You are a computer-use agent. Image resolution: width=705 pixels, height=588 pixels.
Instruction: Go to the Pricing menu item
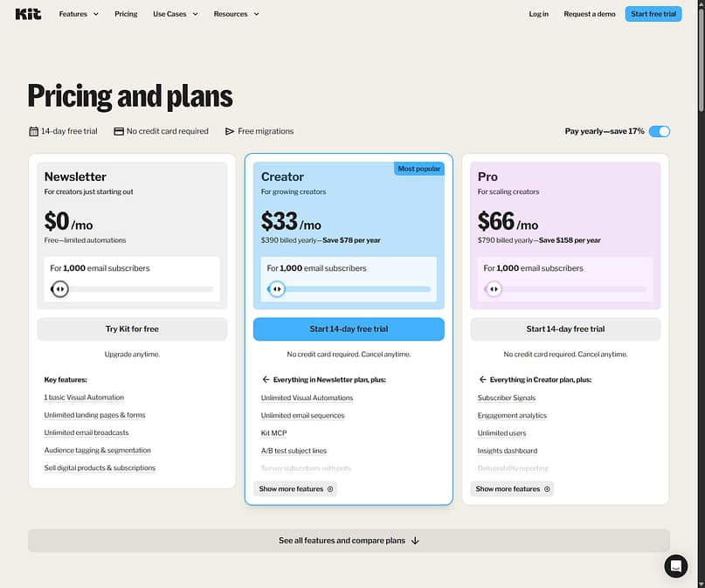coord(126,14)
